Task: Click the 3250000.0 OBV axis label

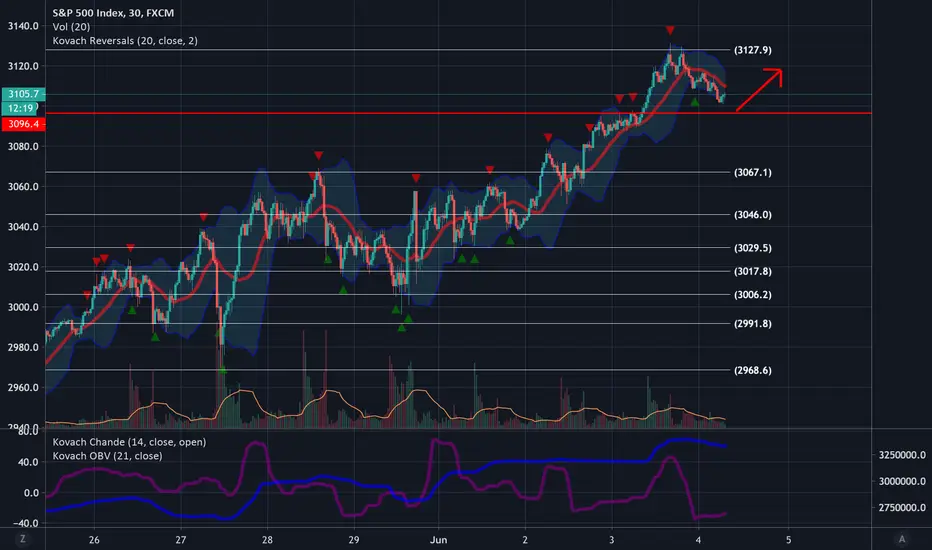Action: [902, 455]
